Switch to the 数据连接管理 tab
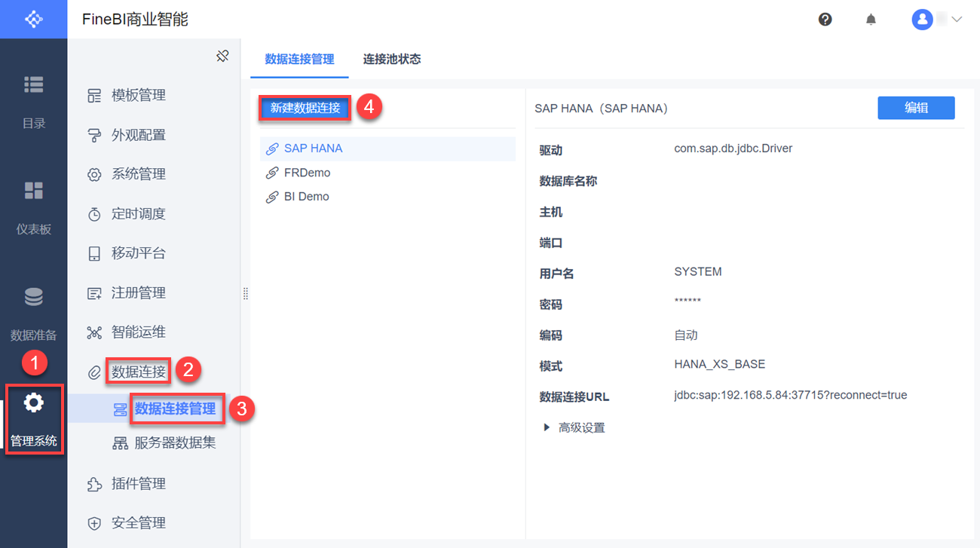The image size is (980, 548). [300, 59]
